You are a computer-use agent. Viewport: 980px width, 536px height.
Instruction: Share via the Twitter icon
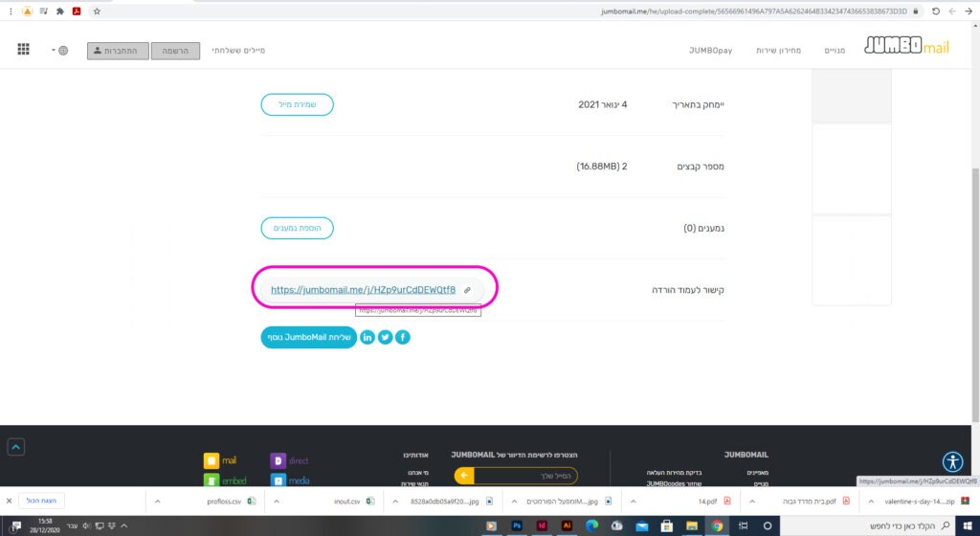click(x=385, y=337)
